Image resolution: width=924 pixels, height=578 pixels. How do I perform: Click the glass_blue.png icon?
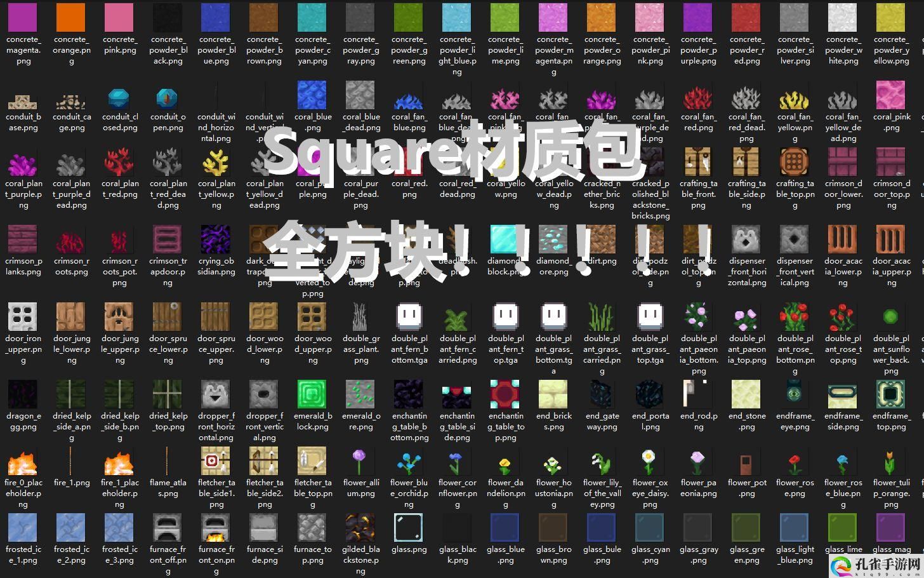click(505, 528)
